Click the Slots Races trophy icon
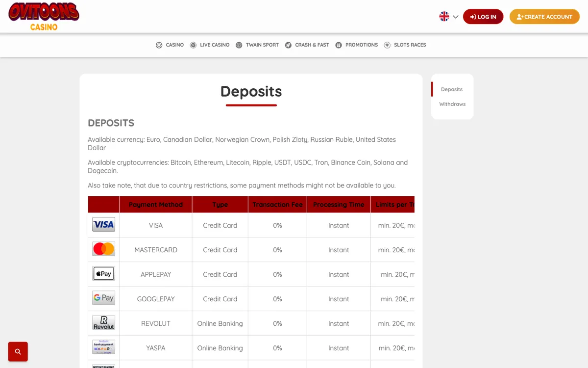The width and height of the screenshot is (588, 368). [387, 45]
